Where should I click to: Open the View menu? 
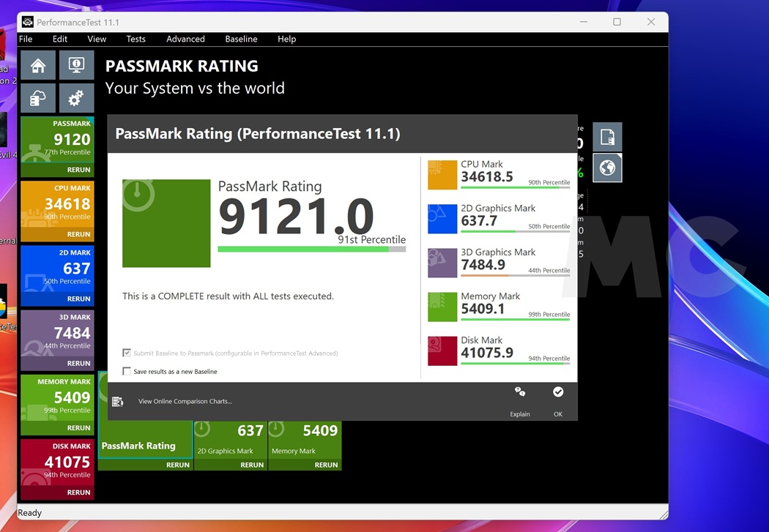pyautogui.click(x=97, y=39)
